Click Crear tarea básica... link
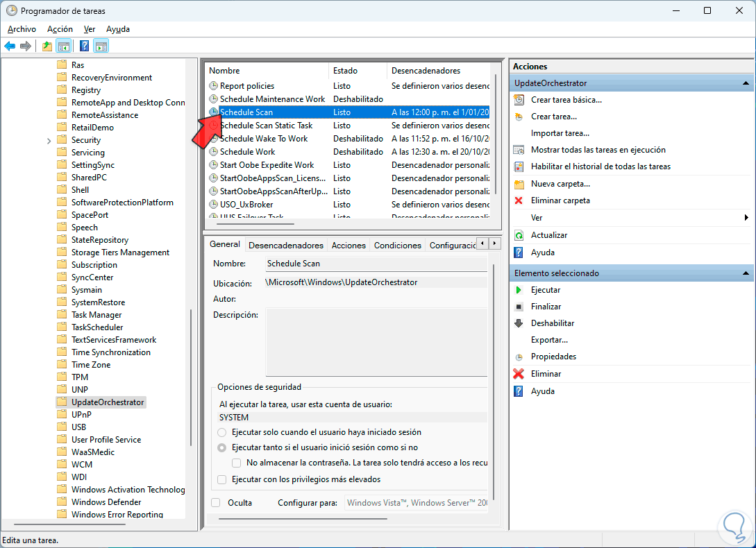The height and width of the screenshot is (548, 756). tap(566, 100)
